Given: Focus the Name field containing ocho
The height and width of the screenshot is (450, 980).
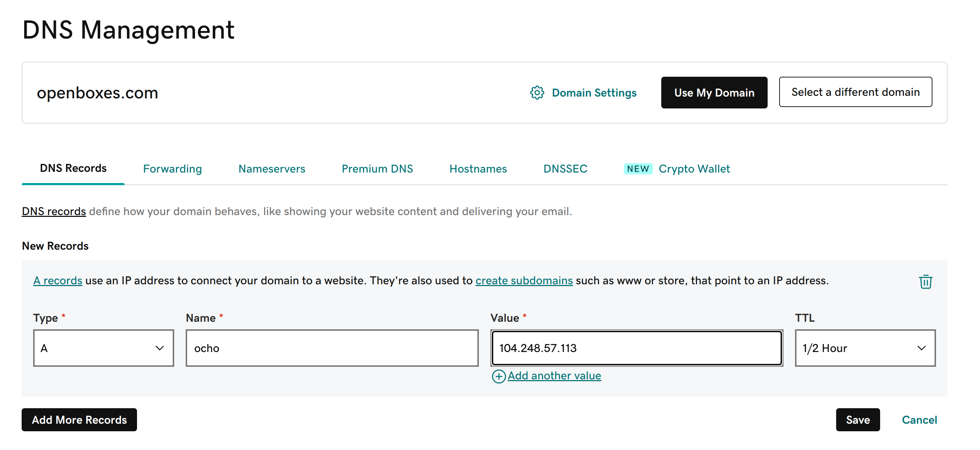Looking at the screenshot, I should click(332, 348).
